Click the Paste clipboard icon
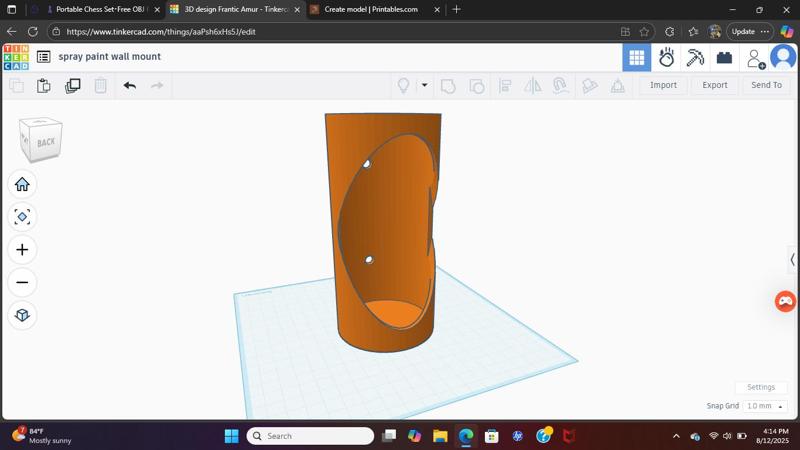This screenshot has width=800, height=450. [44, 86]
